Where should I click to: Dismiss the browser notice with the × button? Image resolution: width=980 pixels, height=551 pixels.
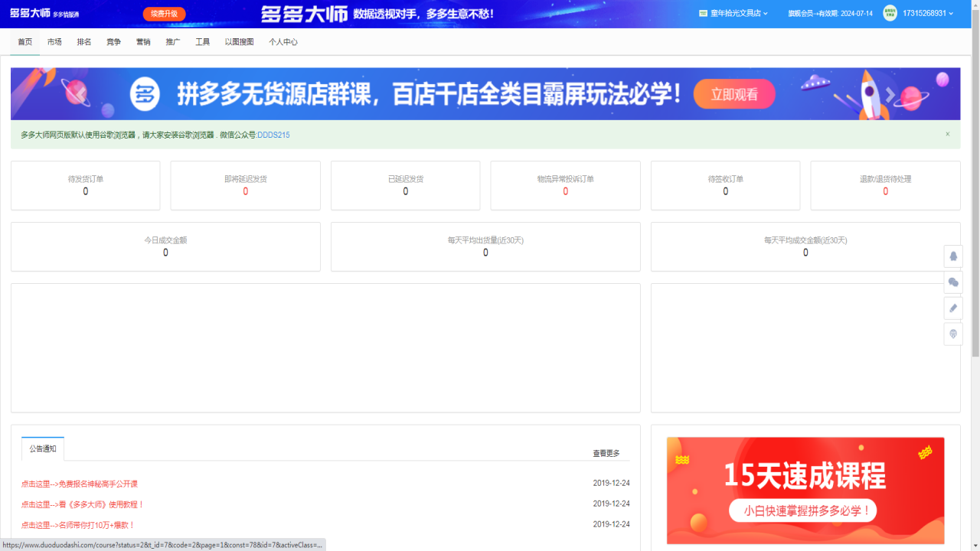(x=947, y=134)
